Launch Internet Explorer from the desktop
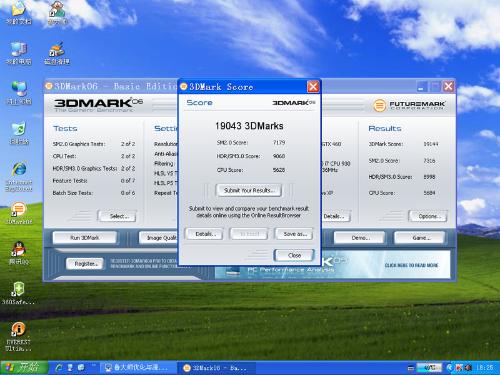Screen dimensions: 500x375 click(x=19, y=177)
